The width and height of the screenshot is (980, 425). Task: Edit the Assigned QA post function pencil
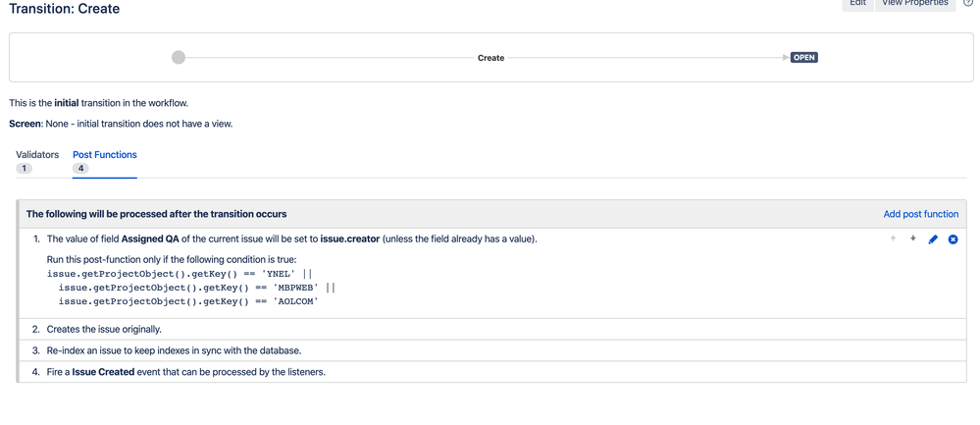pos(933,239)
